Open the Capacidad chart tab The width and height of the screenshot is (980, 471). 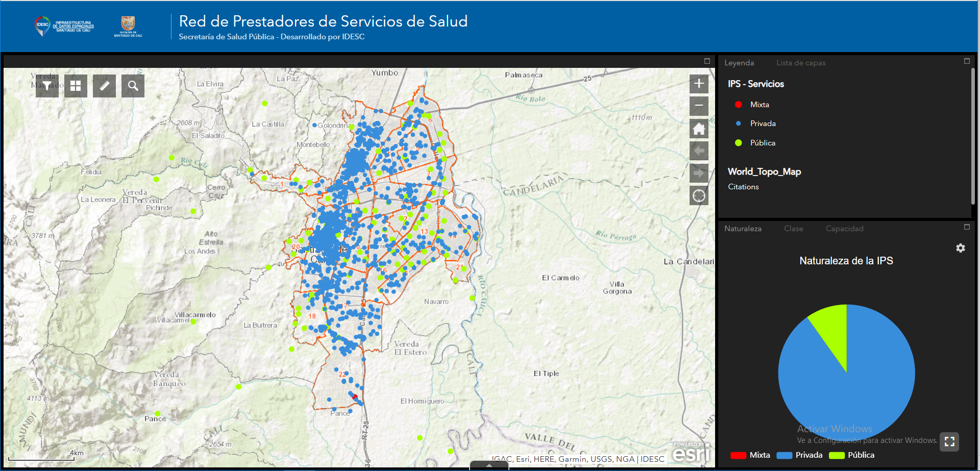tap(844, 229)
